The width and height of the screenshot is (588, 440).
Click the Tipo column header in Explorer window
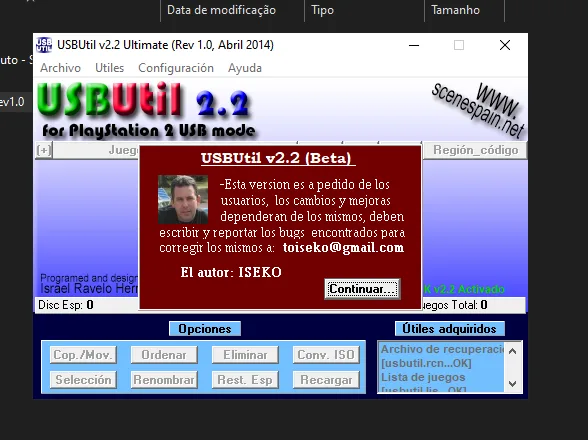click(x=322, y=10)
